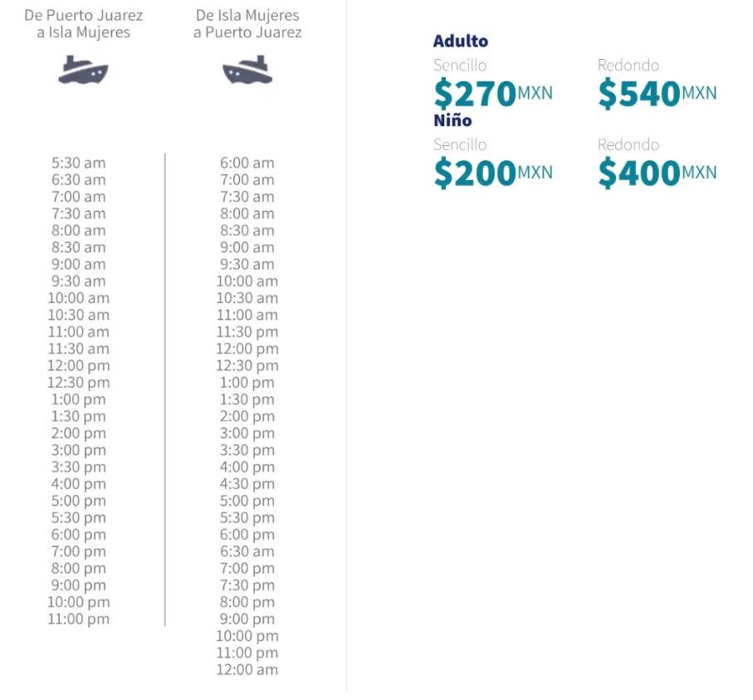
Task: Click the Adulto heading
Action: (461, 42)
